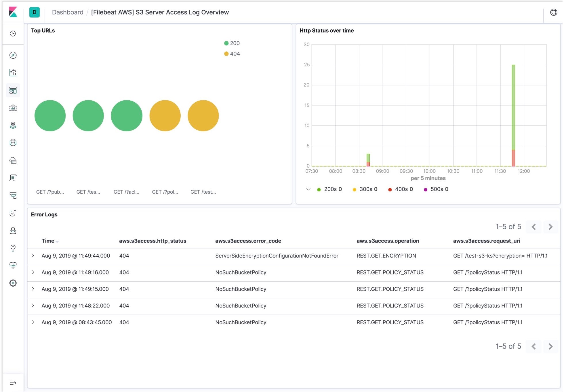The image size is (564, 392).
Task: Expand the 11:49:16.000 log row
Action: click(x=33, y=272)
